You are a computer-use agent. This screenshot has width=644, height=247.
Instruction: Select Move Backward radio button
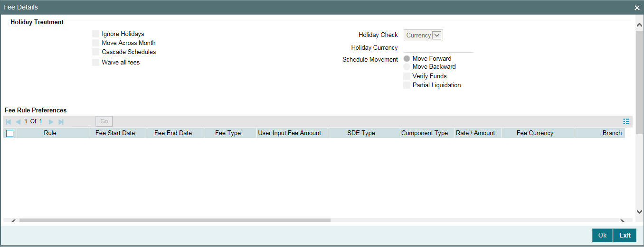(407, 67)
